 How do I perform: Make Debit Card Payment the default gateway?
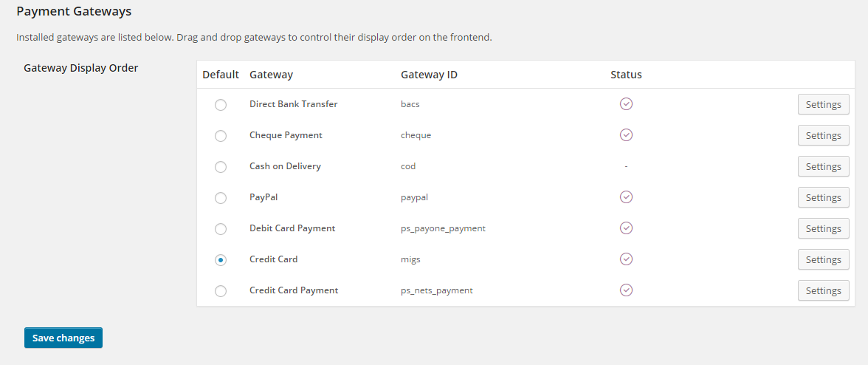221,229
